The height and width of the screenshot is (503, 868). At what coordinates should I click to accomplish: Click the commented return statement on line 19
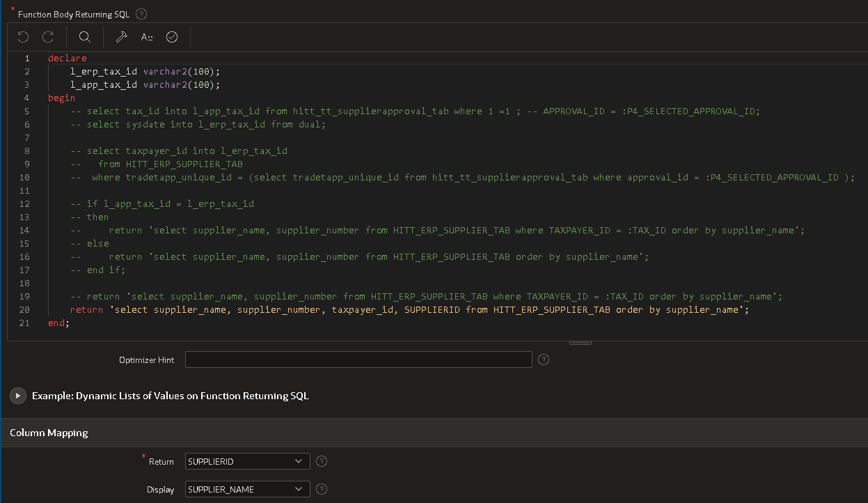[x=427, y=296]
